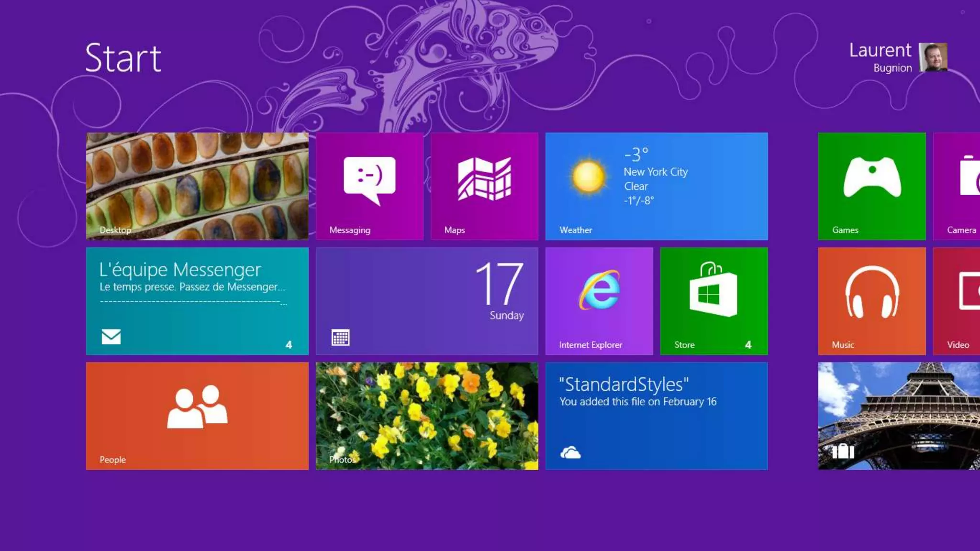Click Laurent's user account picture

click(933, 57)
